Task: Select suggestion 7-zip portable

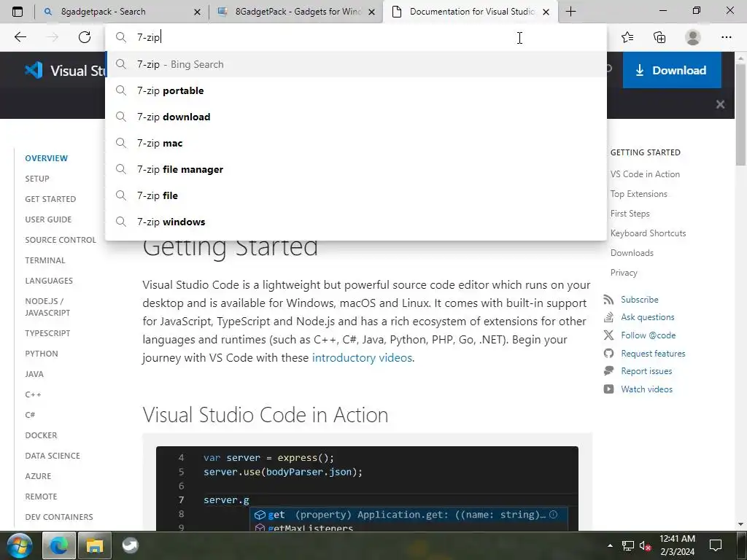Action: [356, 90]
